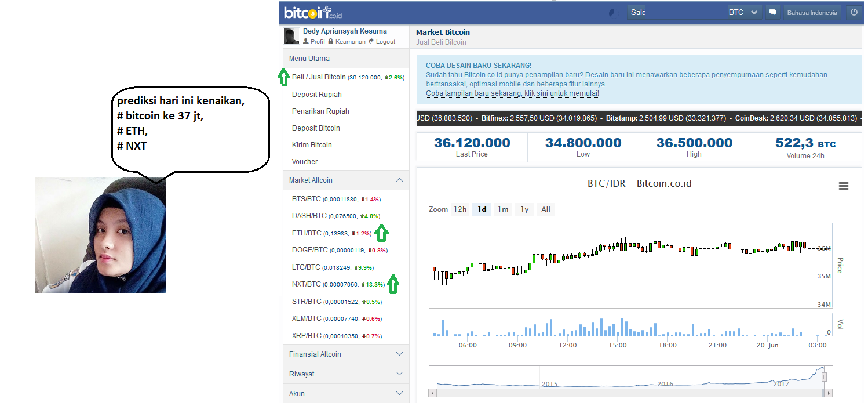Open the Profil link
Viewport: 868px width, 406px height.
(x=313, y=42)
